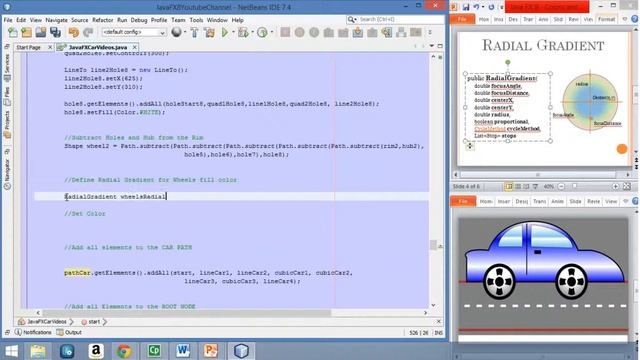640x360 pixels.
Task: Open File tab in lower PowerPoint window
Action: click(463, 201)
